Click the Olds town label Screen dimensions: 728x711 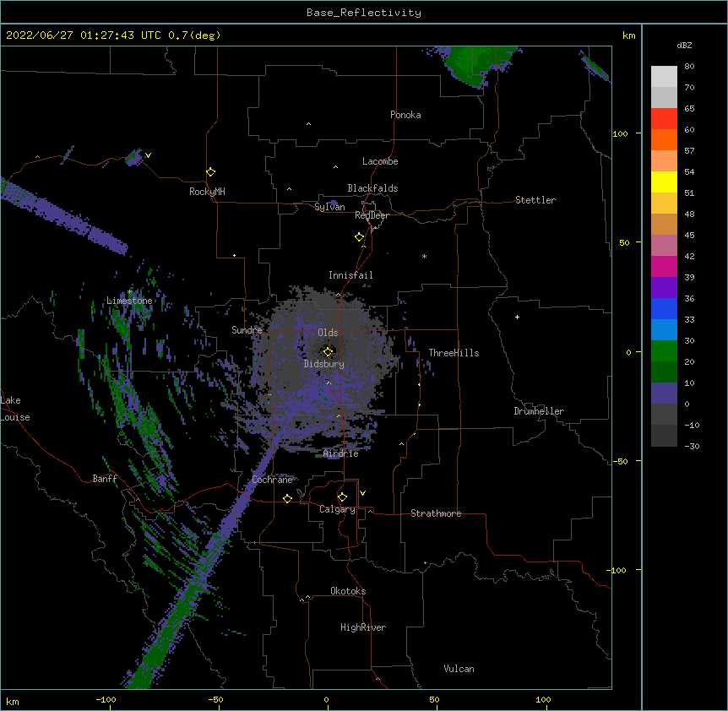(x=328, y=333)
